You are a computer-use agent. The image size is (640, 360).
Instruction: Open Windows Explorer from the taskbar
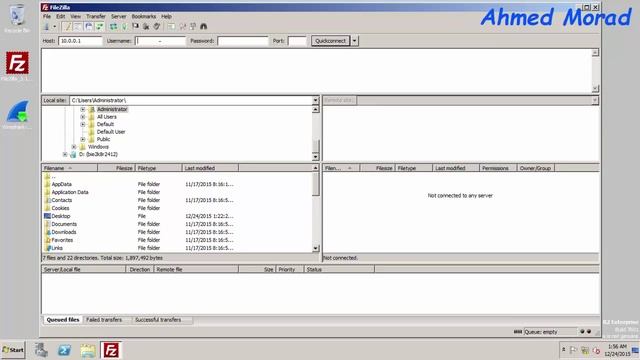pos(88,350)
